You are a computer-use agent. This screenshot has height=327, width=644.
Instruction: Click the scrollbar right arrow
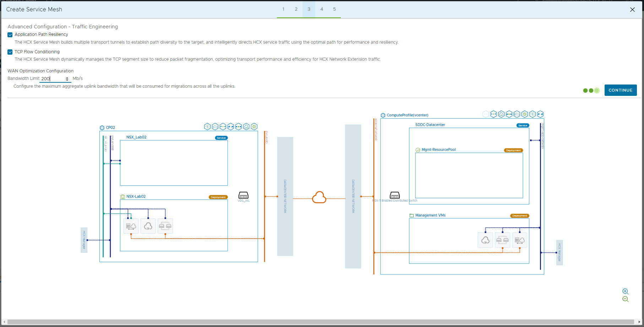click(x=639, y=322)
